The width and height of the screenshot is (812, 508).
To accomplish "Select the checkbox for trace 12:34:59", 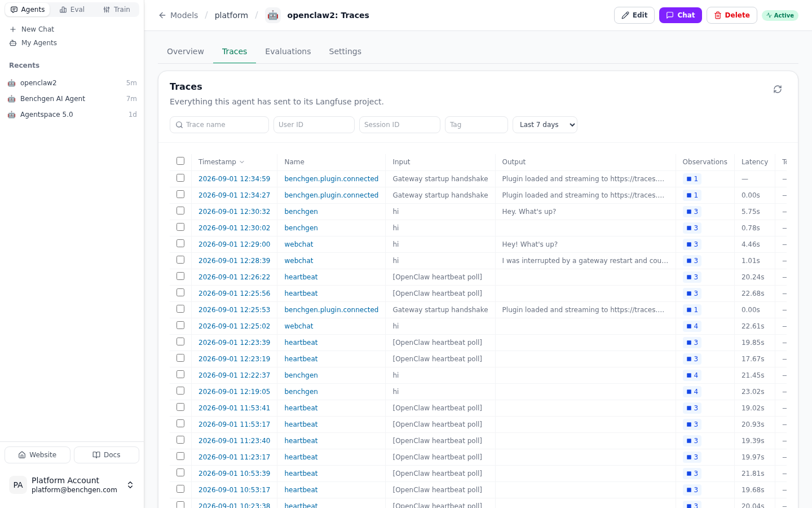I will pos(180,178).
